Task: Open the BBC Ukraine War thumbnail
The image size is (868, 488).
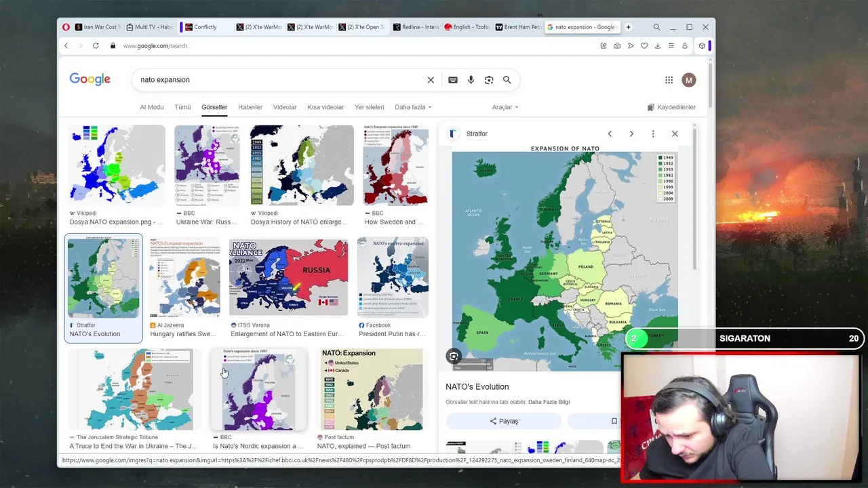Action: [207, 165]
